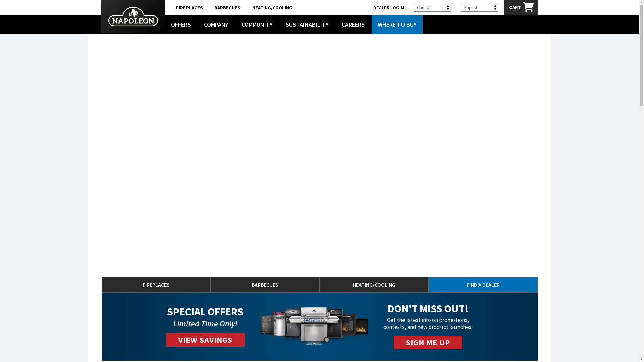Open the Heating/Cooling top menu
The image size is (644, 362).
pos(272,8)
